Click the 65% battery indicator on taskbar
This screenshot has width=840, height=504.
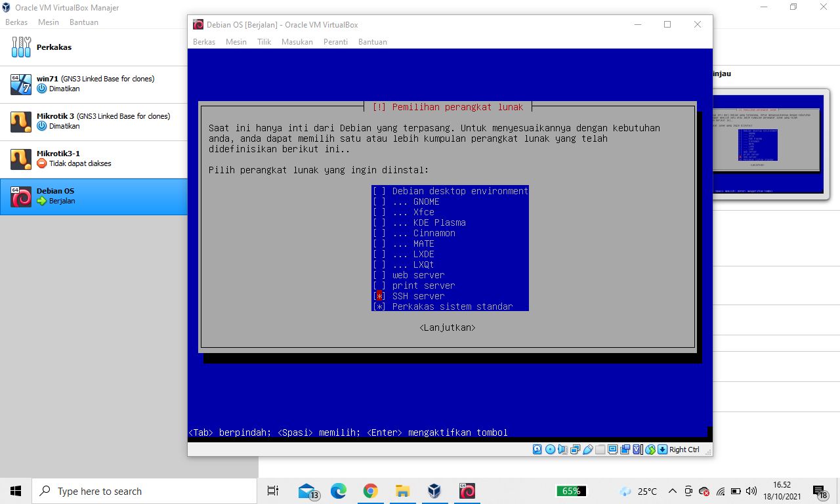(x=571, y=491)
